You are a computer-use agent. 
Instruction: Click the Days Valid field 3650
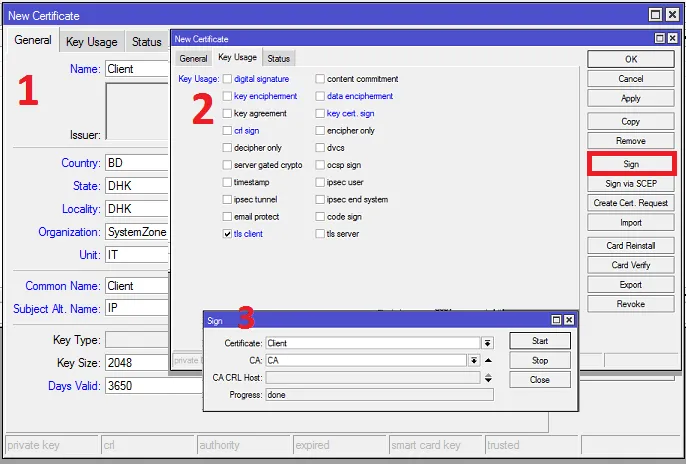pyautogui.click(x=154, y=386)
